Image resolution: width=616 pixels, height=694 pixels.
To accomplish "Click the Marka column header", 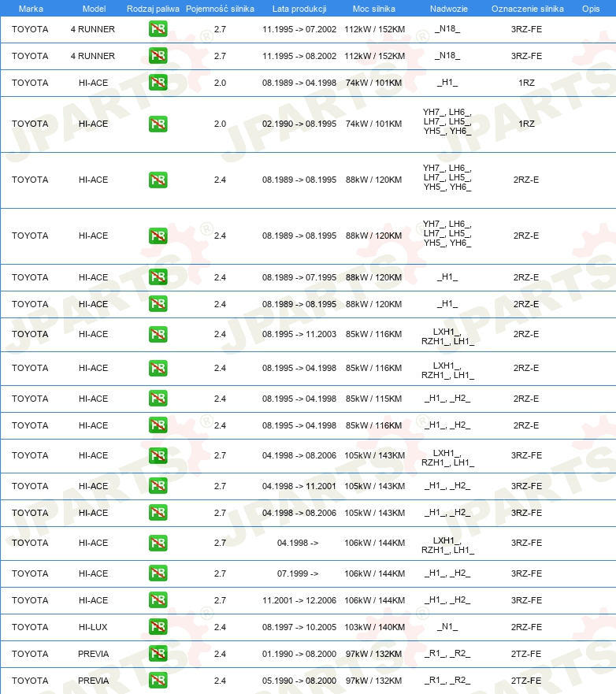I will [x=31, y=9].
